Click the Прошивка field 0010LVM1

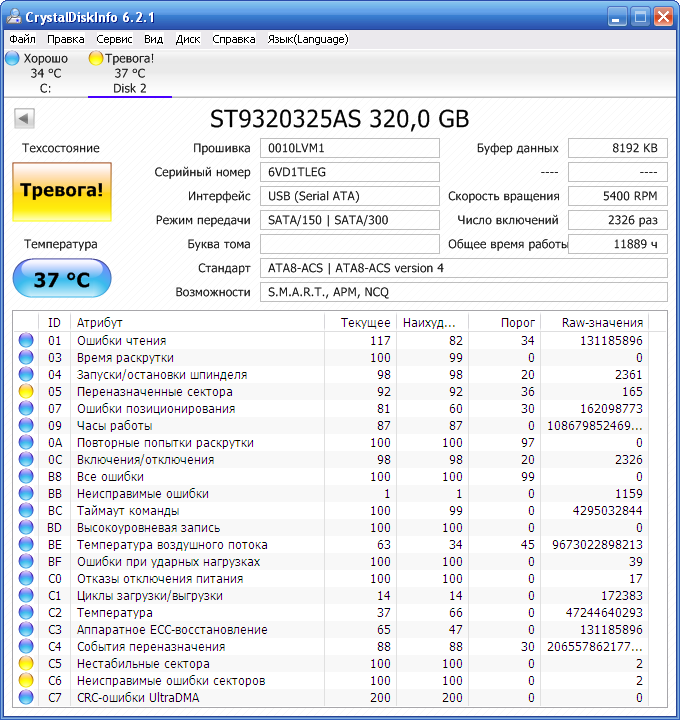349,148
